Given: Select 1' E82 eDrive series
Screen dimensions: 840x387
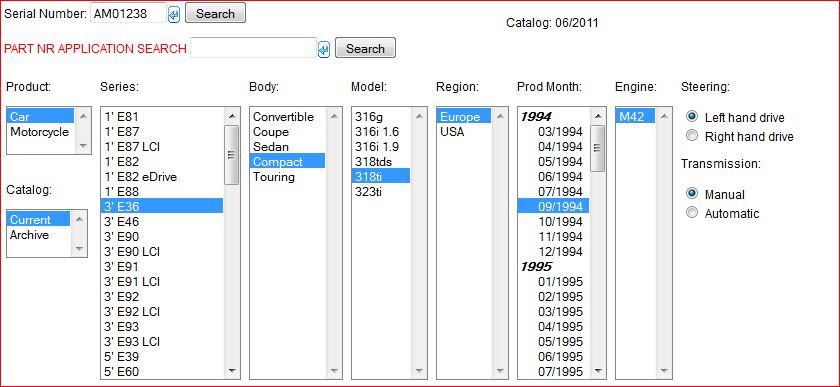Looking at the screenshot, I should (x=162, y=176).
